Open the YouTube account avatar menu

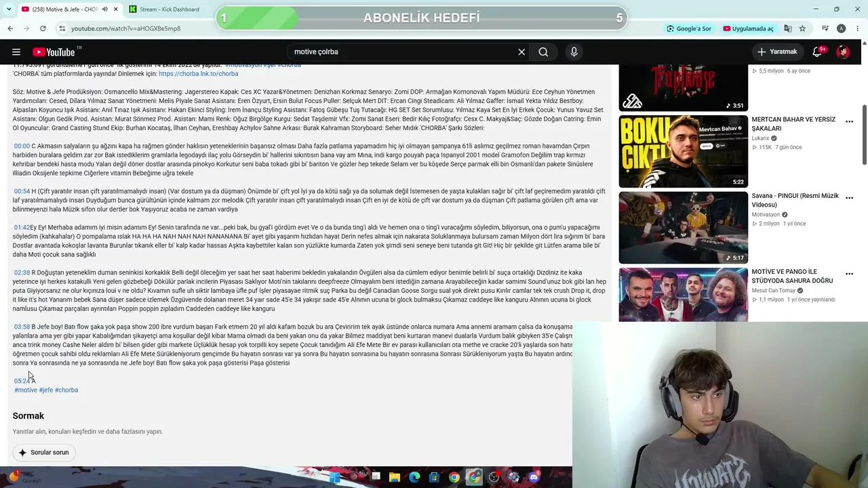tap(843, 52)
